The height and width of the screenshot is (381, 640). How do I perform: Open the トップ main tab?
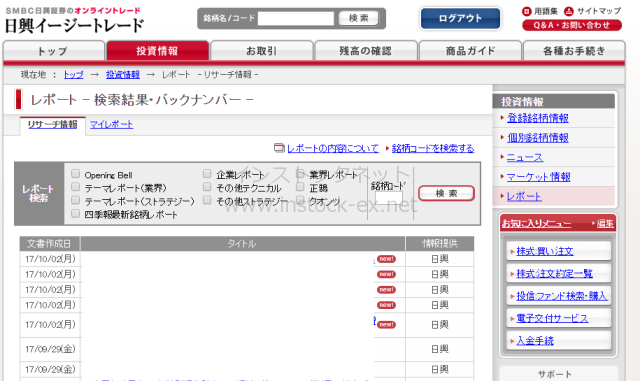click(53, 51)
